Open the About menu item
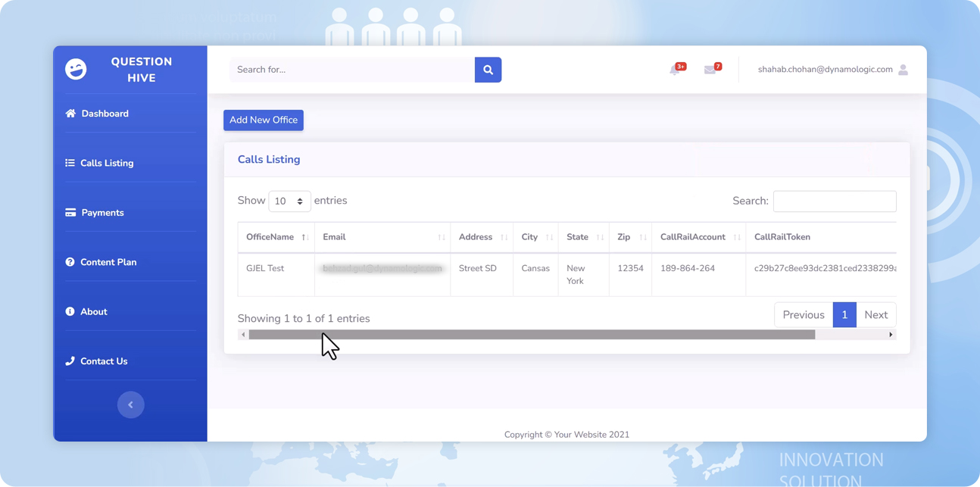This screenshot has width=980, height=487. coord(93,311)
